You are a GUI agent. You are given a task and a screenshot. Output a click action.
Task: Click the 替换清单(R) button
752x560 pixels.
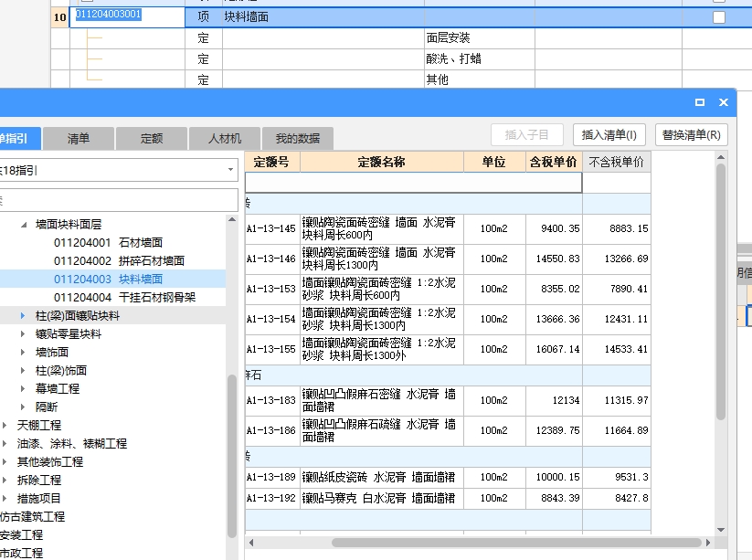click(x=691, y=134)
